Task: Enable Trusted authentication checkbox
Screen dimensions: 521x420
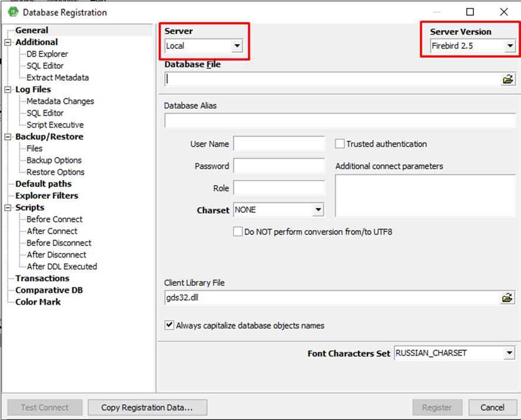Action: click(x=339, y=144)
